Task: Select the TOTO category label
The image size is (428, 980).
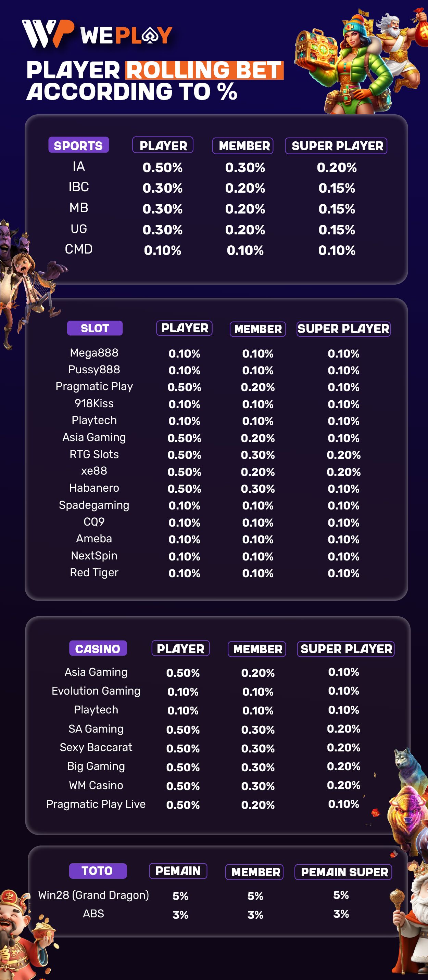Action: pyautogui.click(x=98, y=871)
